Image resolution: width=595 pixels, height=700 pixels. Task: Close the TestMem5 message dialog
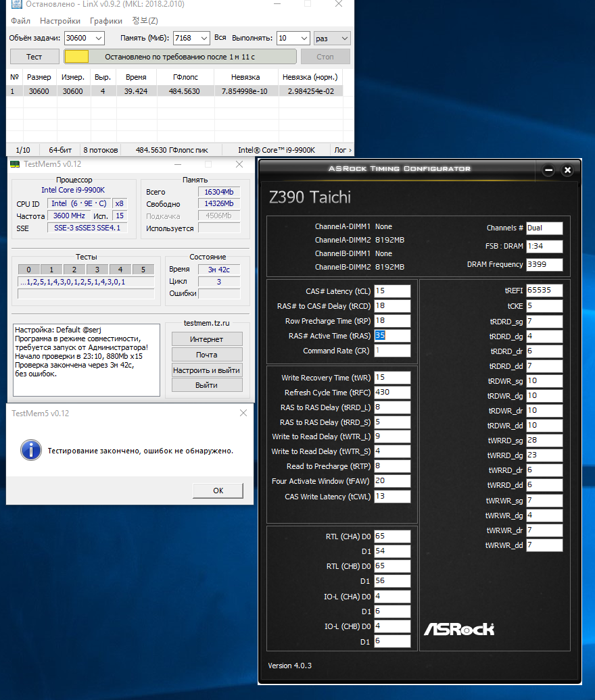coord(243,413)
